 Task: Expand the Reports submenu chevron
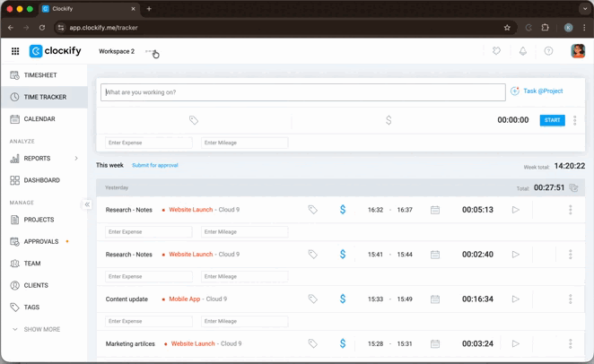[76, 159]
